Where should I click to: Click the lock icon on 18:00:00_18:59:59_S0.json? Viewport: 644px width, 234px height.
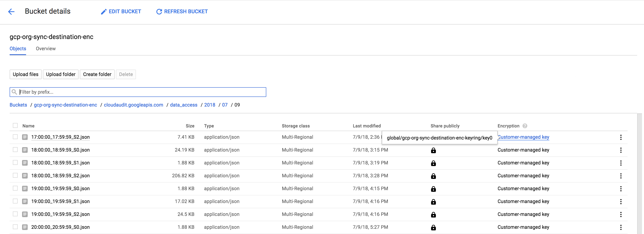pos(433,150)
